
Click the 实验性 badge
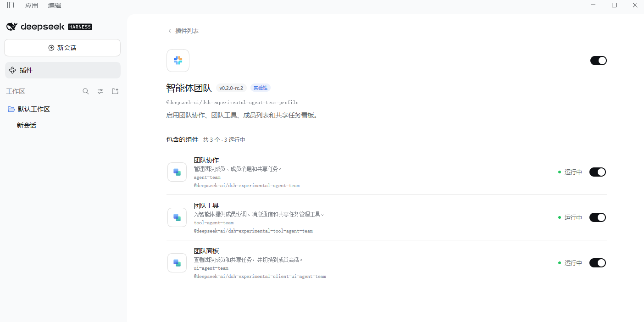pyautogui.click(x=261, y=88)
